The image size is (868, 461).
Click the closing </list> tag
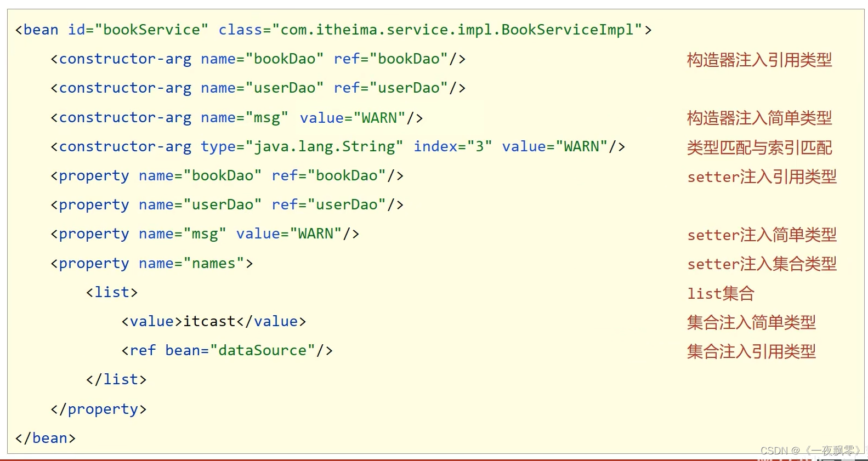[x=116, y=379]
